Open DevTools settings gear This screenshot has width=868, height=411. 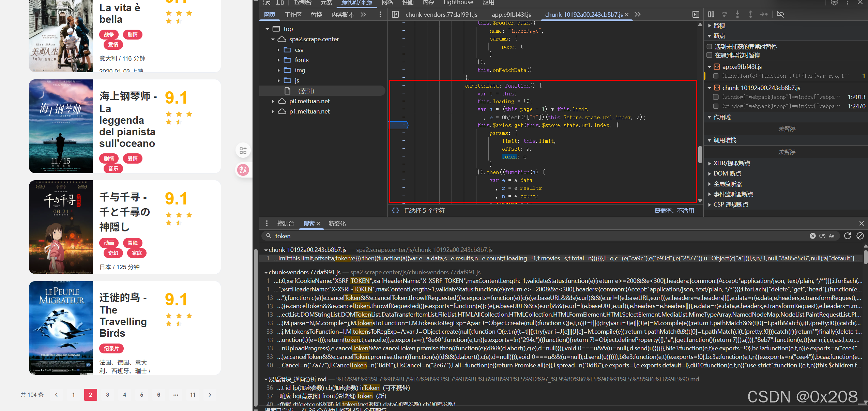[x=834, y=3]
